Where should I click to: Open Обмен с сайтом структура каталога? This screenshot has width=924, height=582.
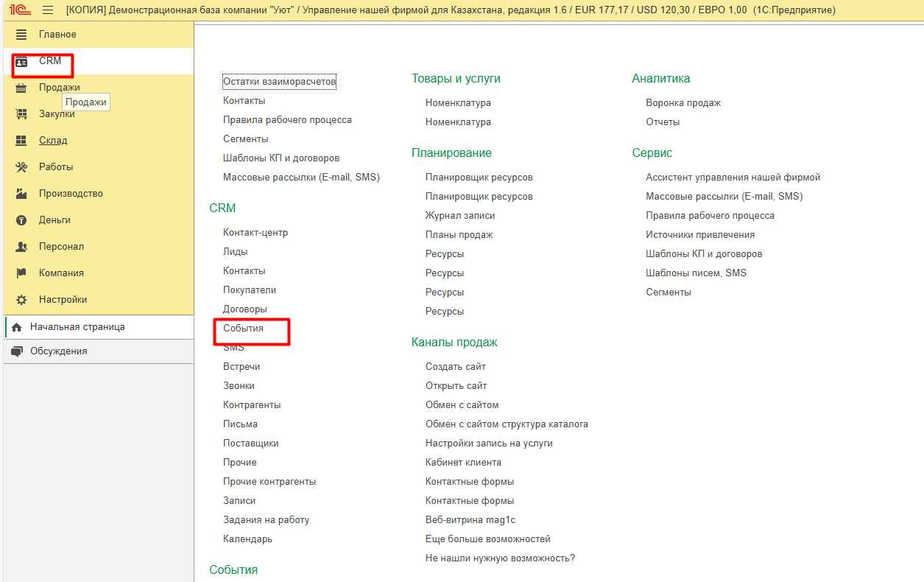(x=507, y=424)
